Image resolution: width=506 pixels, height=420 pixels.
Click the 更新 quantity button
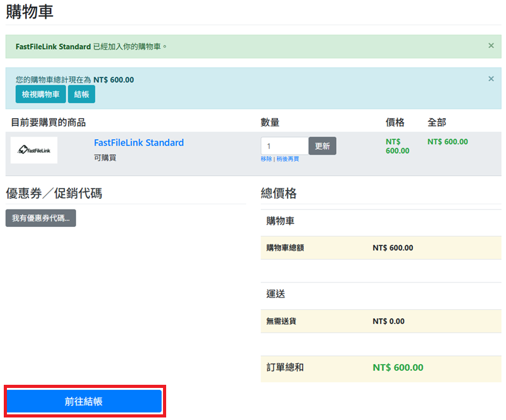click(x=322, y=146)
